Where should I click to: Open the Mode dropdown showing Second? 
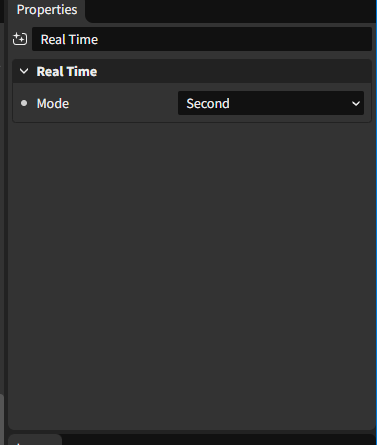(271, 103)
